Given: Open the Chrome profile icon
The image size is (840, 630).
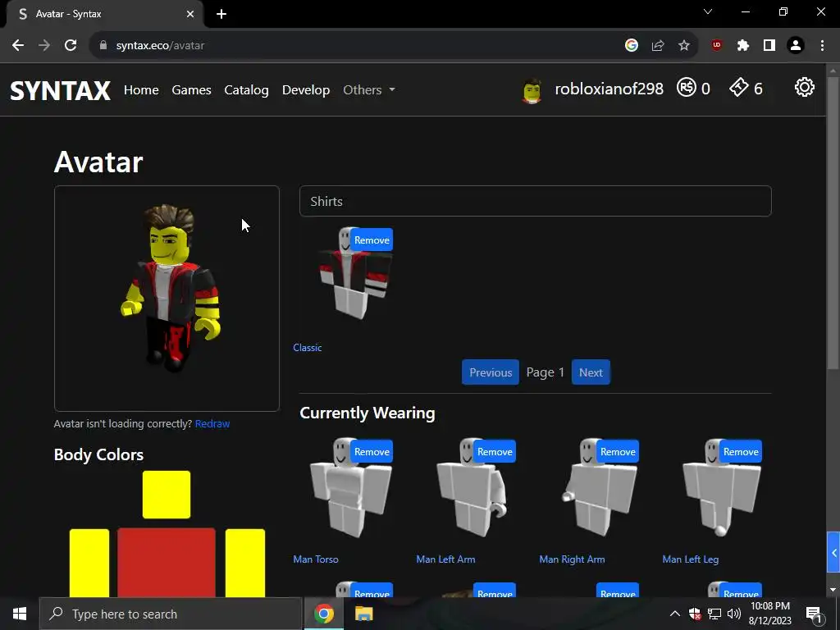Looking at the screenshot, I should (796, 46).
